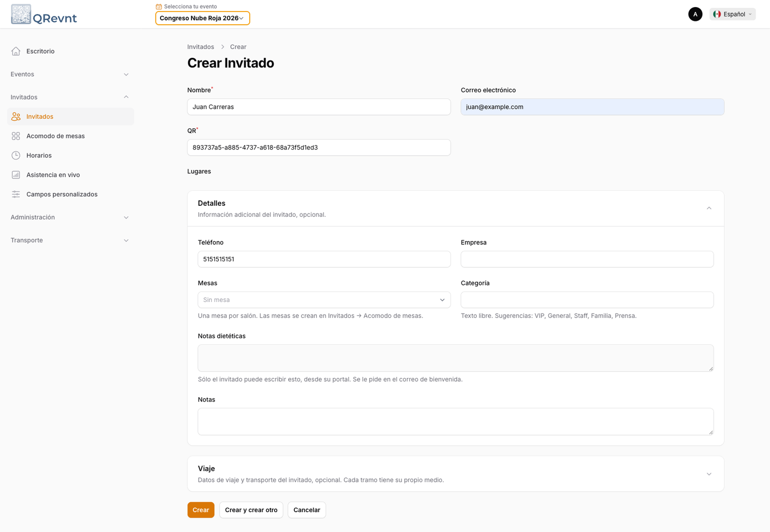The height and width of the screenshot is (532, 770).
Task: Click the Nombre field with Juan Carreras
Action: pos(319,107)
